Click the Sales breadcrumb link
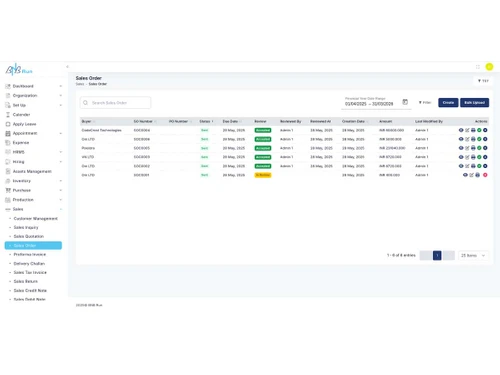 point(80,84)
